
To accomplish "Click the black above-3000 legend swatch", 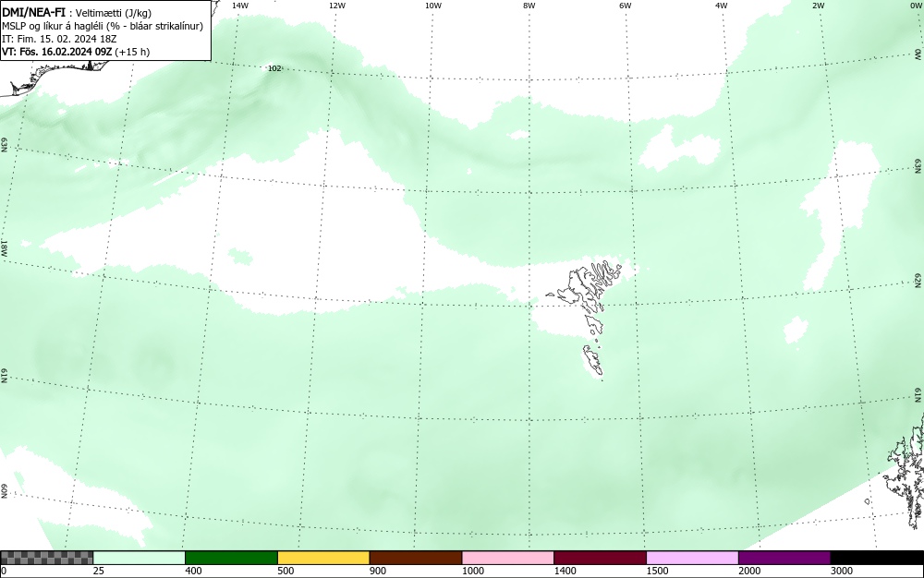I will pos(877,558).
